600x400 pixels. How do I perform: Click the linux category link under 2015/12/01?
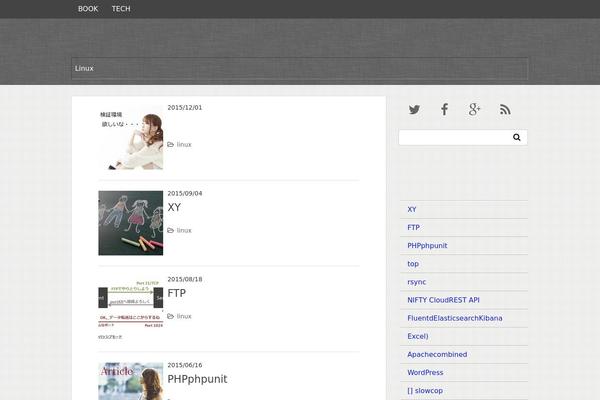184,145
